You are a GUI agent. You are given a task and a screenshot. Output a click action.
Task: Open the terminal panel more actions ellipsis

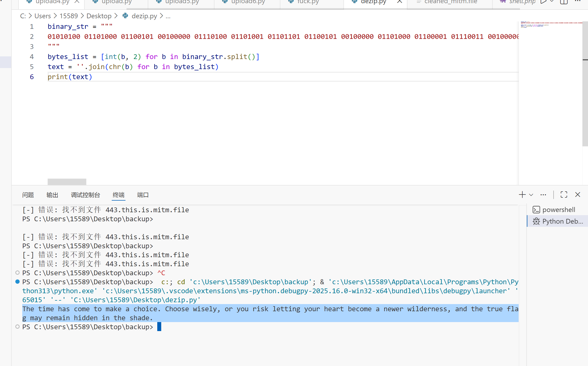pos(543,195)
